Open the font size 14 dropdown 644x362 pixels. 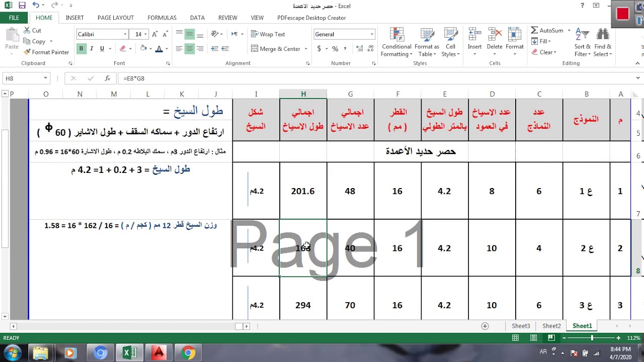[x=145, y=34]
